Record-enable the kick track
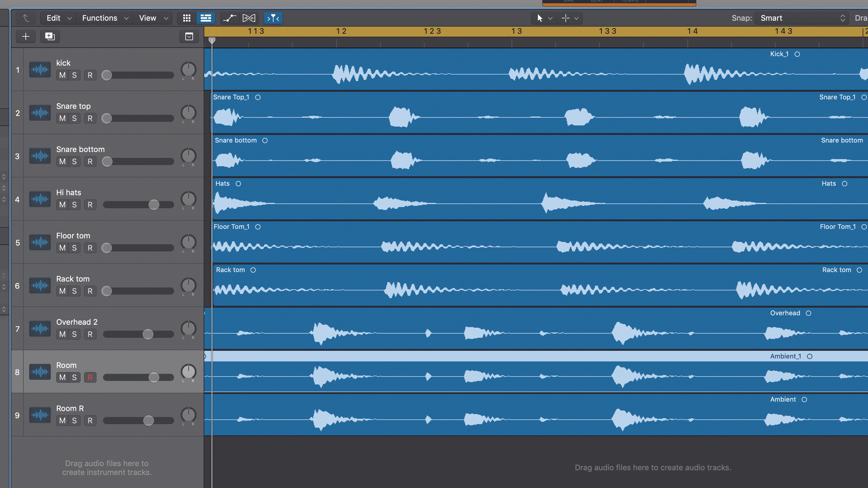Screen dimensions: 868x488 point(90,75)
